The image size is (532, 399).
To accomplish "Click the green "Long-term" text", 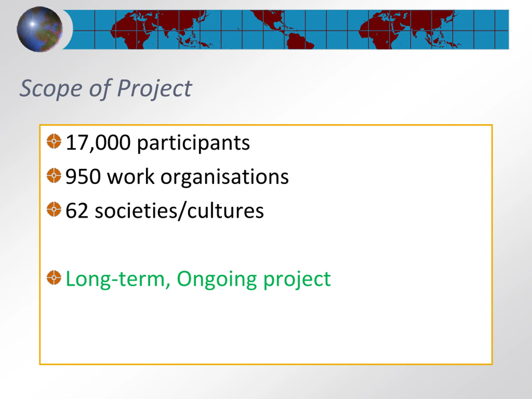I will coord(118,279).
